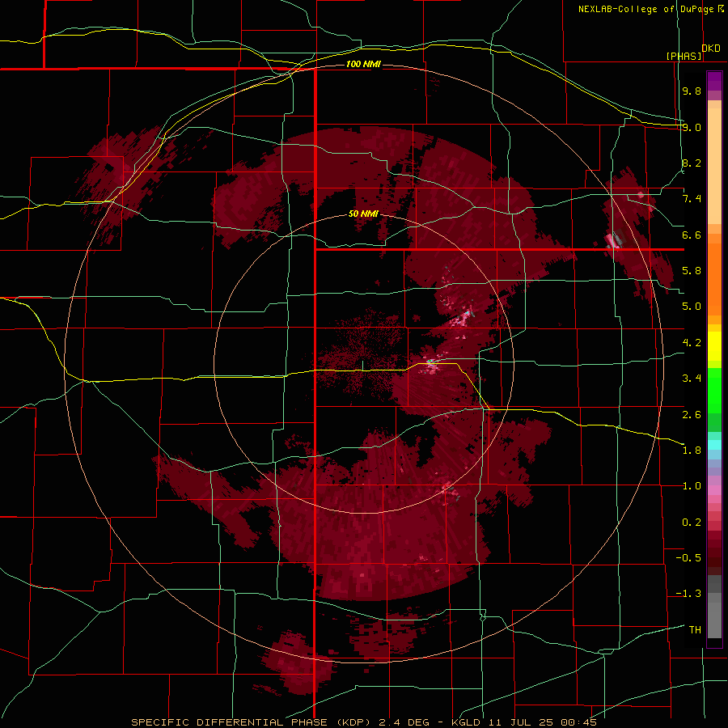
Task: Select the [PHAS] units label
Action: point(684,56)
